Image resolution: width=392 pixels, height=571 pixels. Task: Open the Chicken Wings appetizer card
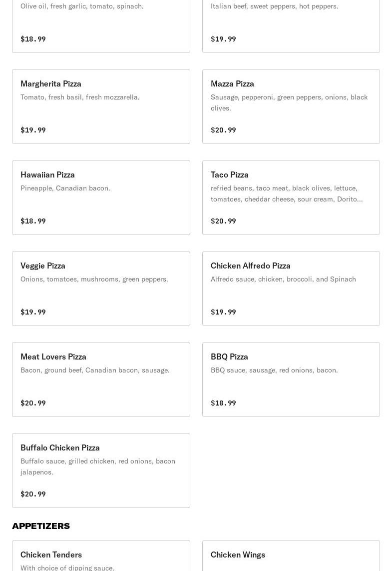(x=291, y=556)
